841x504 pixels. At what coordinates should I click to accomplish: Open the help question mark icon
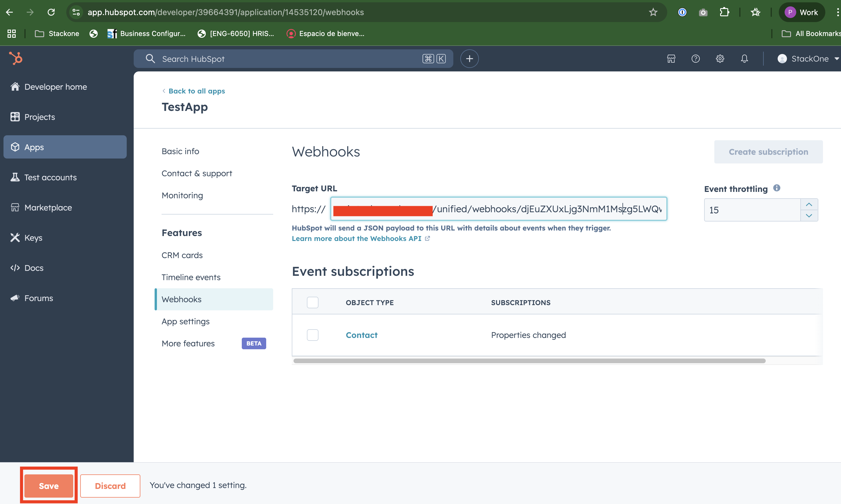pyautogui.click(x=695, y=59)
